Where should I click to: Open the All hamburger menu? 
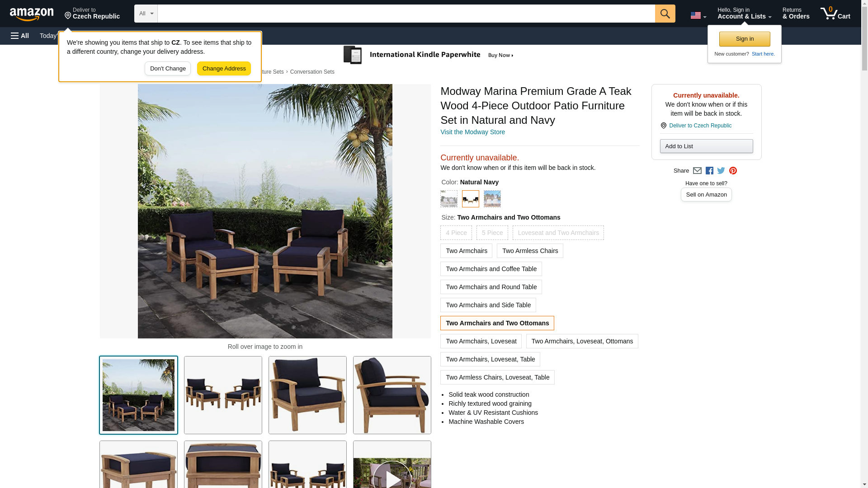(20, 36)
